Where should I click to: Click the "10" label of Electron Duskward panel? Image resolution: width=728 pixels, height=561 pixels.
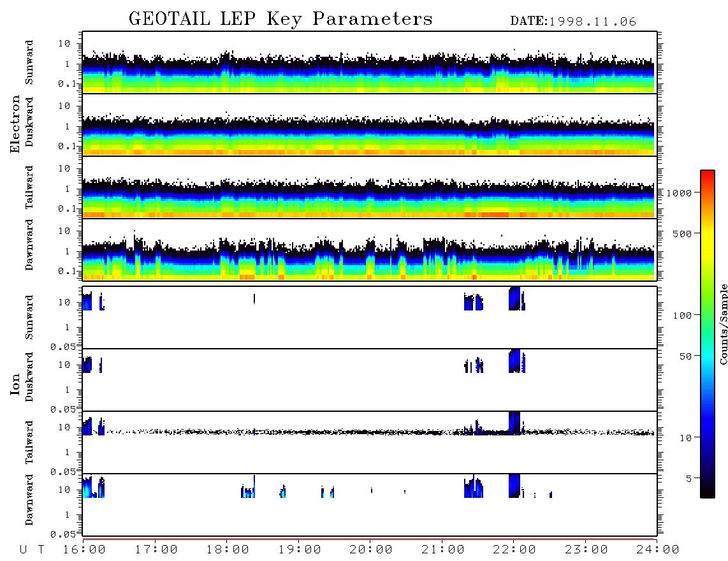click(x=64, y=106)
